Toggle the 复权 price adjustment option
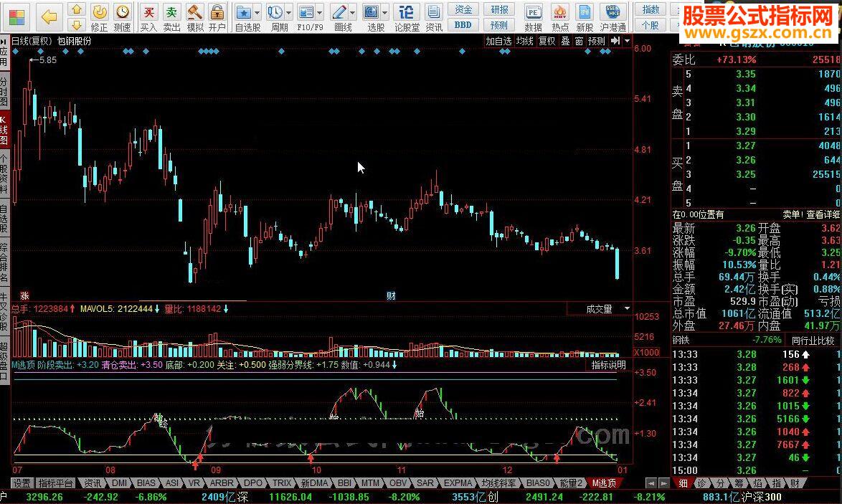Image resolution: width=842 pixels, height=504 pixels. (x=547, y=41)
